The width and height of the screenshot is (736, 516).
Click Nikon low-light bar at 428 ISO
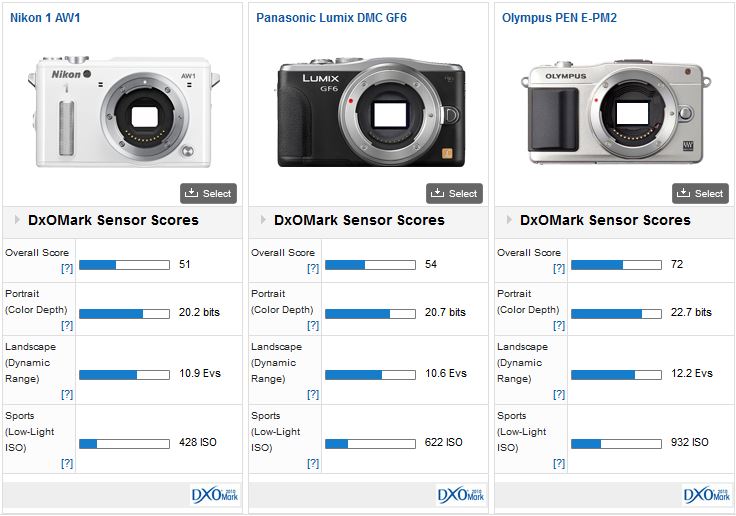click(x=124, y=444)
